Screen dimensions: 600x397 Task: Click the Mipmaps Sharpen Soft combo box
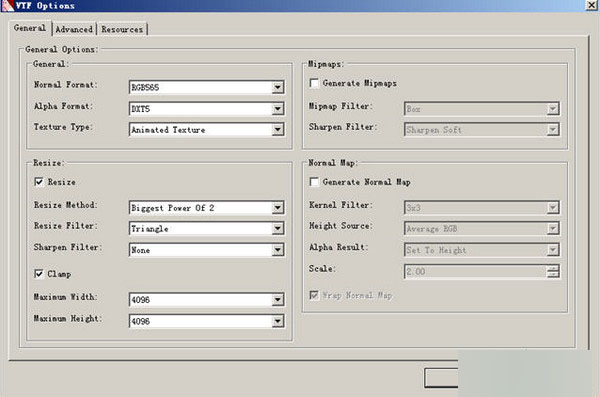482,130
